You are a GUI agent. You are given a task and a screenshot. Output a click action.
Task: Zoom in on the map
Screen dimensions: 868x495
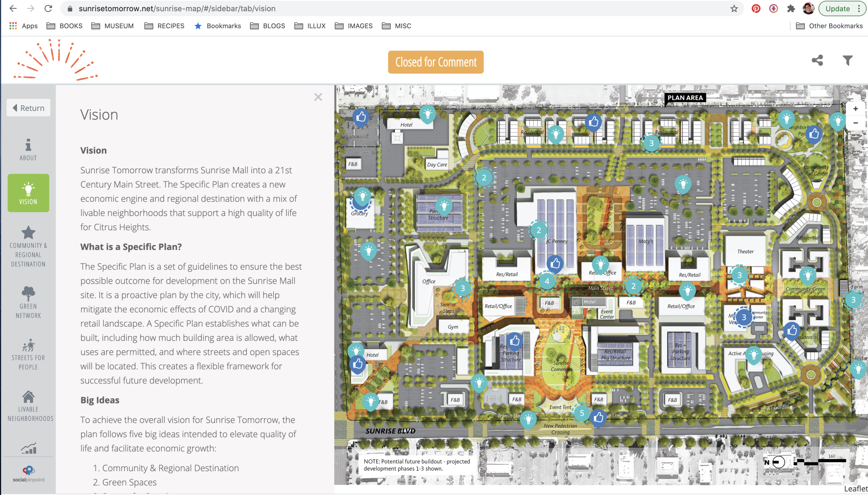point(856,109)
